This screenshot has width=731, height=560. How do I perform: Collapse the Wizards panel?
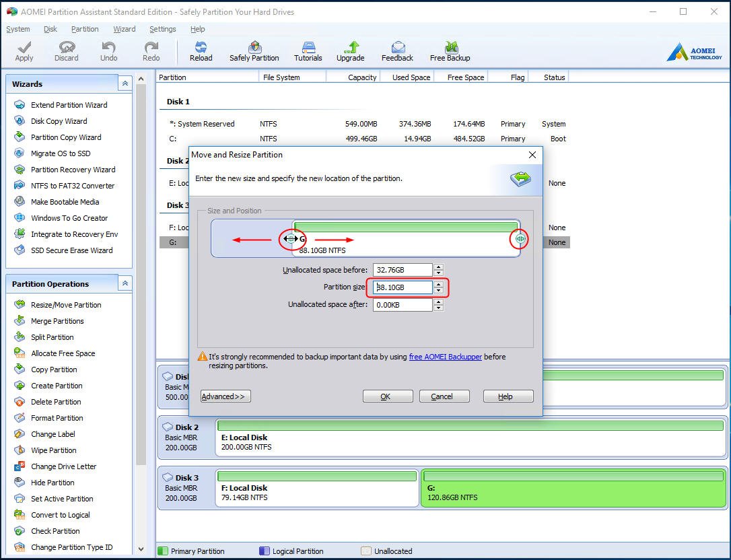coord(125,84)
